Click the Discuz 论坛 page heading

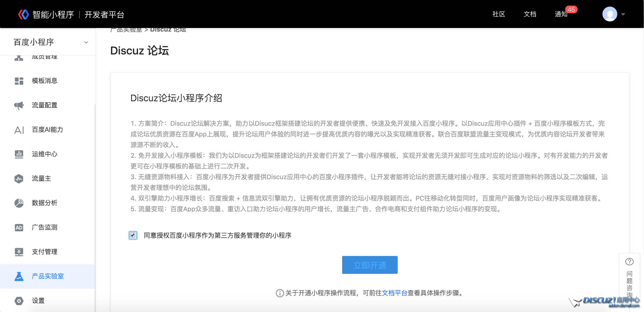pyautogui.click(x=140, y=51)
